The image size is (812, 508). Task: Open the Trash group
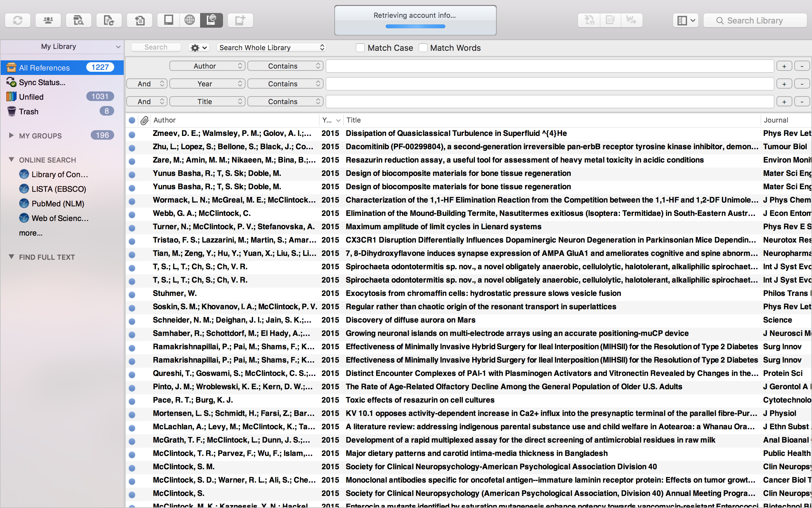[62, 111]
